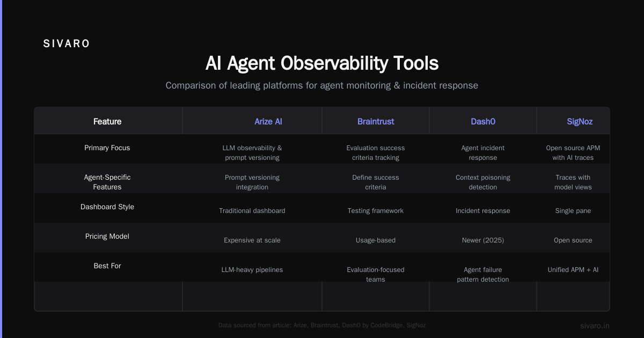Select the Primary Focus row label
The width and height of the screenshot is (644, 338).
[107, 148]
